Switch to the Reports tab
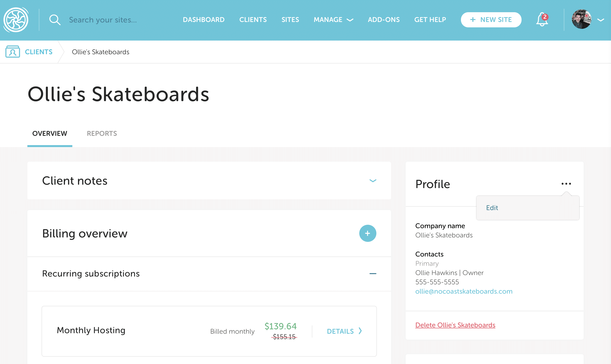Screen dimensions: 611x364 [102, 133]
